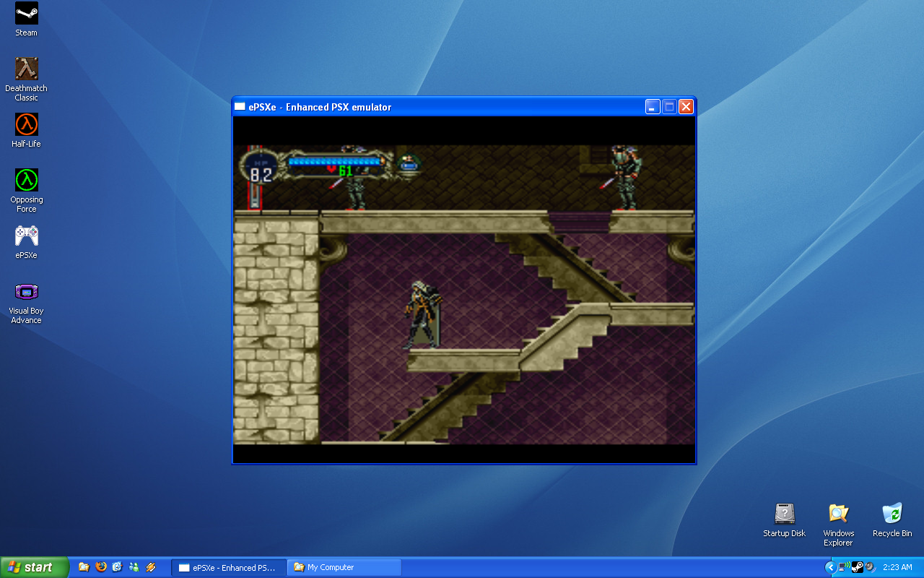Image resolution: width=924 pixels, height=578 pixels.
Task: Maximize the ePSXe emulator window
Action: (669, 107)
